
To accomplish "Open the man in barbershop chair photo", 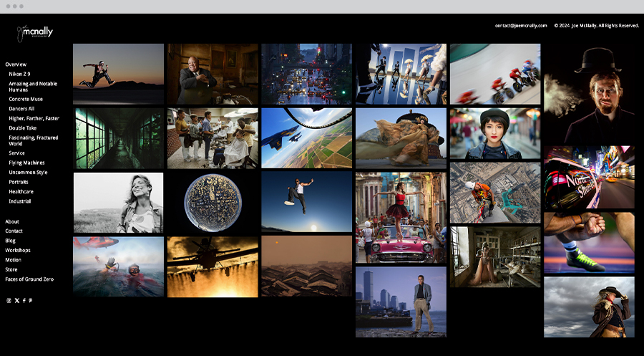I will [213, 74].
